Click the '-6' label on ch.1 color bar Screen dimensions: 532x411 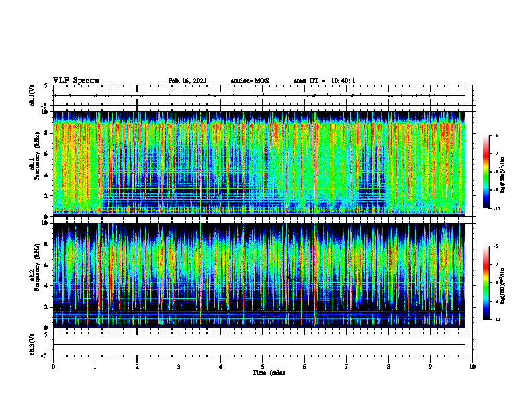[x=496, y=135]
